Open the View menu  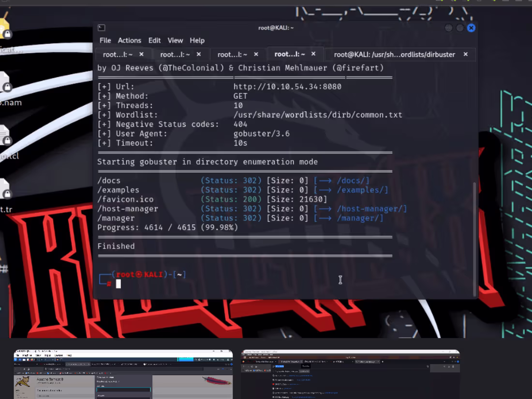[x=175, y=40]
